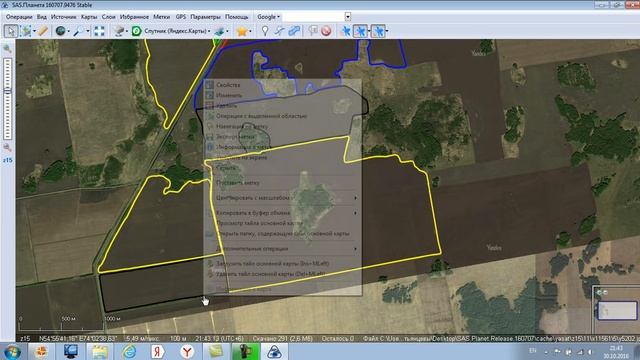Expand Дополнительные операции submenu
The width and height of the screenshot is (640, 360).
click(282, 249)
